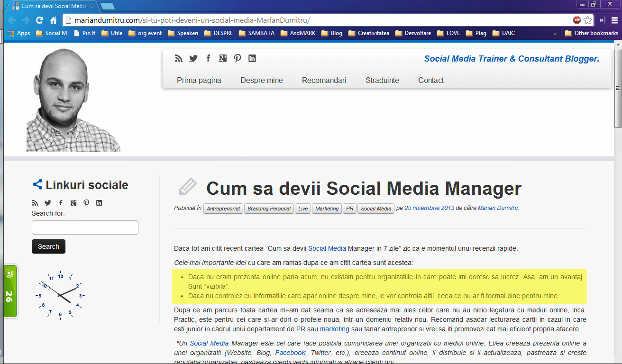The width and height of the screenshot is (622, 364).
Task: Click the RSS feed icon in header
Action: coord(179,58)
